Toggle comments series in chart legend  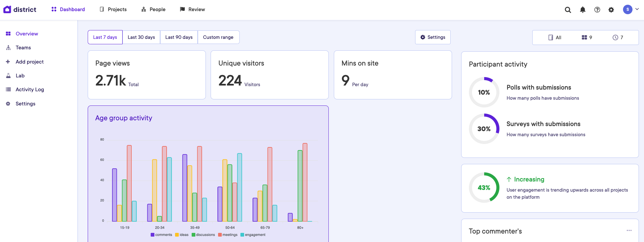162,235
